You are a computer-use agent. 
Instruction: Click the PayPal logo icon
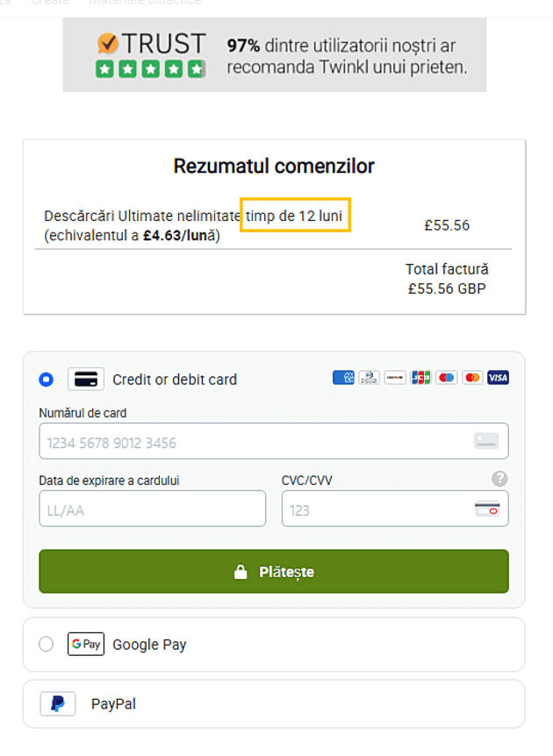pyautogui.click(x=58, y=703)
